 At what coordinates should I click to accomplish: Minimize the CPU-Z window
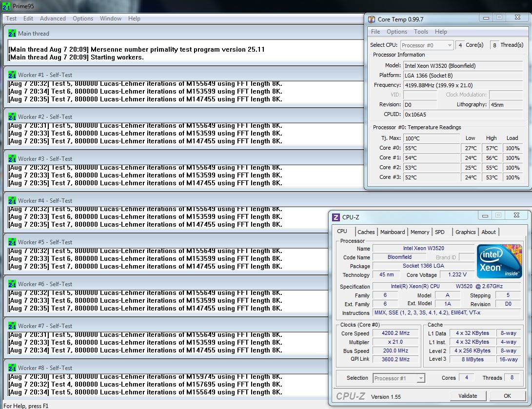coord(485,215)
